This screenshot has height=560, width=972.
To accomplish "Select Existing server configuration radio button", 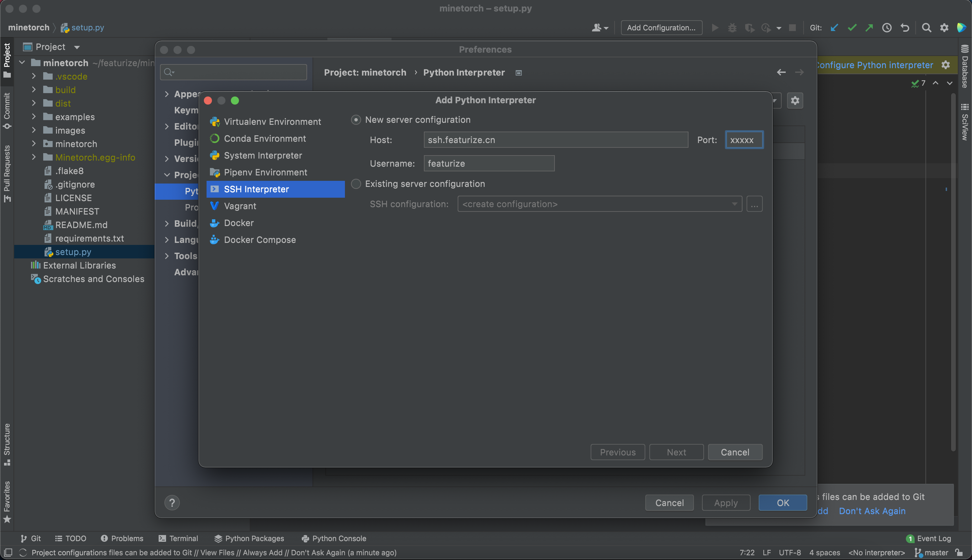I will pyautogui.click(x=356, y=184).
